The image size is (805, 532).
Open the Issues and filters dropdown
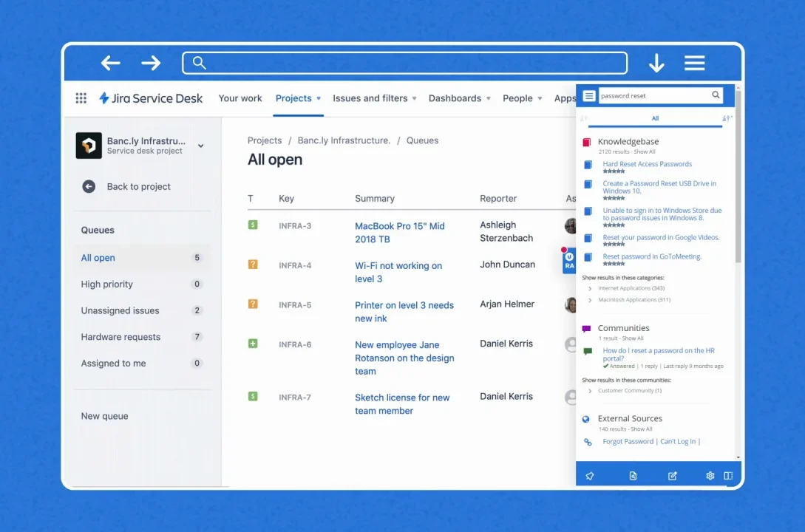point(374,98)
